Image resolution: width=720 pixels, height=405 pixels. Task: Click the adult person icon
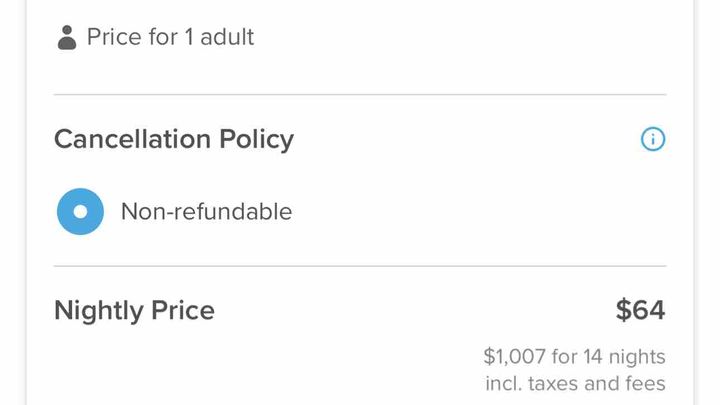click(x=67, y=37)
